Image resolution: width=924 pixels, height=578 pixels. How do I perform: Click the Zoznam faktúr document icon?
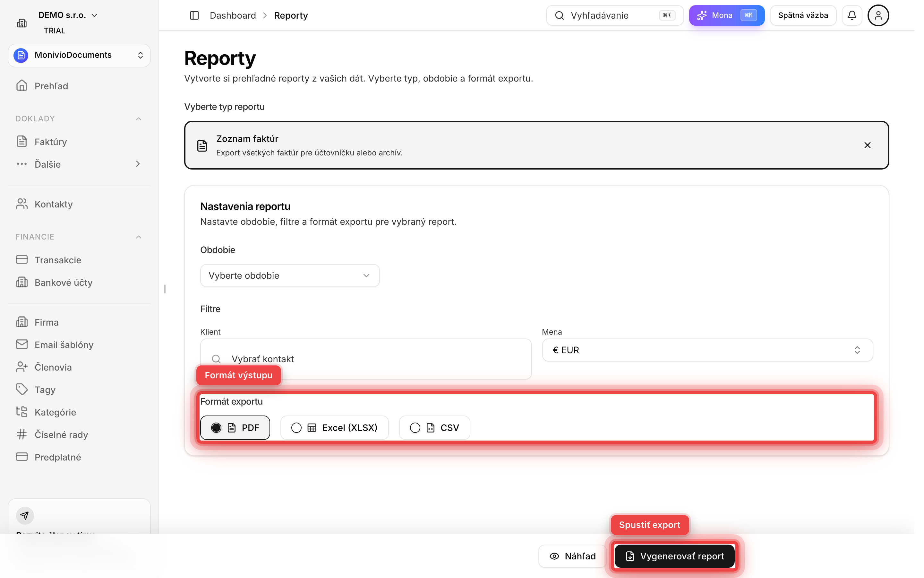[x=202, y=145]
